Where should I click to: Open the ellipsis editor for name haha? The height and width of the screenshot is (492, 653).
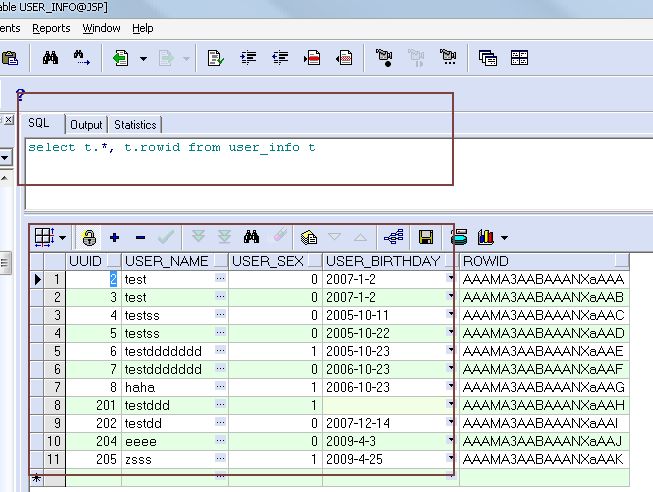pyautogui.click(x=220, y=386)
